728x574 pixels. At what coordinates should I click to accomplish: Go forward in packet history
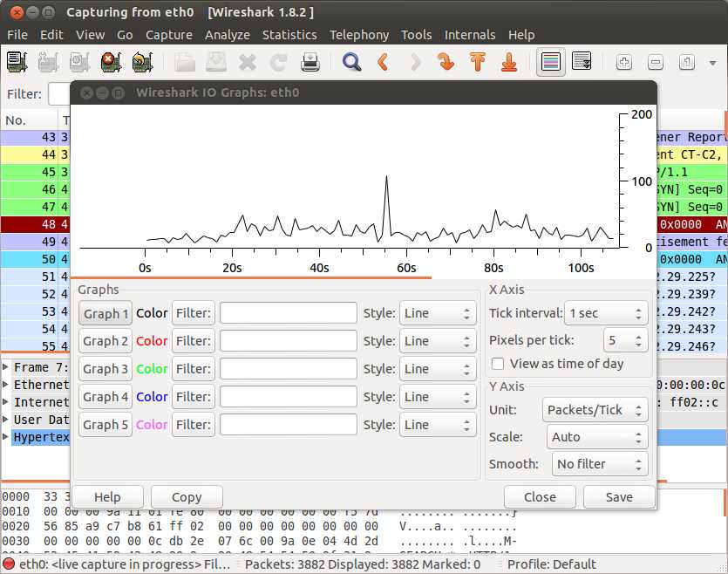point(416,62)
